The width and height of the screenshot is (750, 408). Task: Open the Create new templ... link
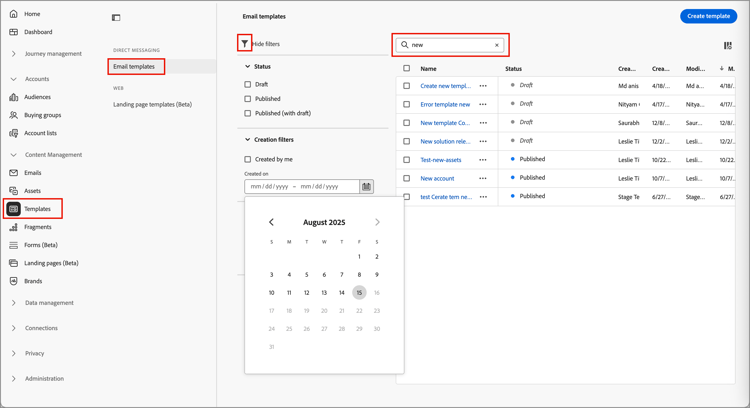click(446, 86)
